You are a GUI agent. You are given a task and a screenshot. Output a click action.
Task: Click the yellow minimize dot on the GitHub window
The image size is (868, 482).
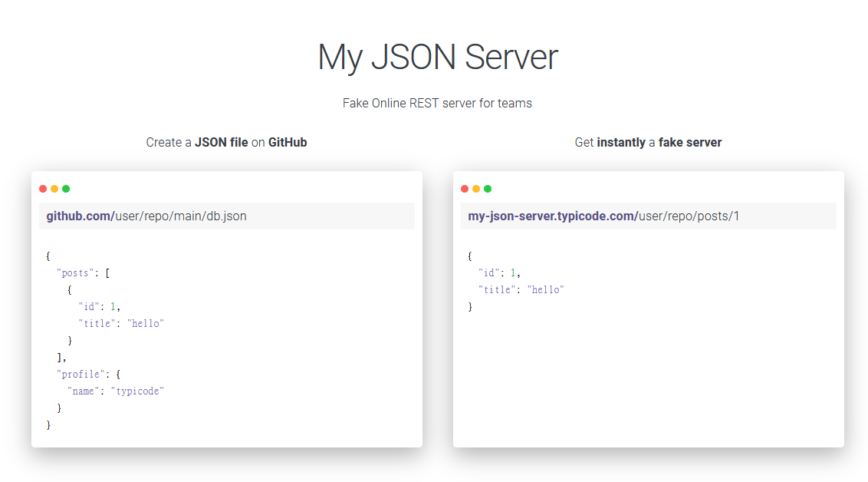tap(54, 188)
